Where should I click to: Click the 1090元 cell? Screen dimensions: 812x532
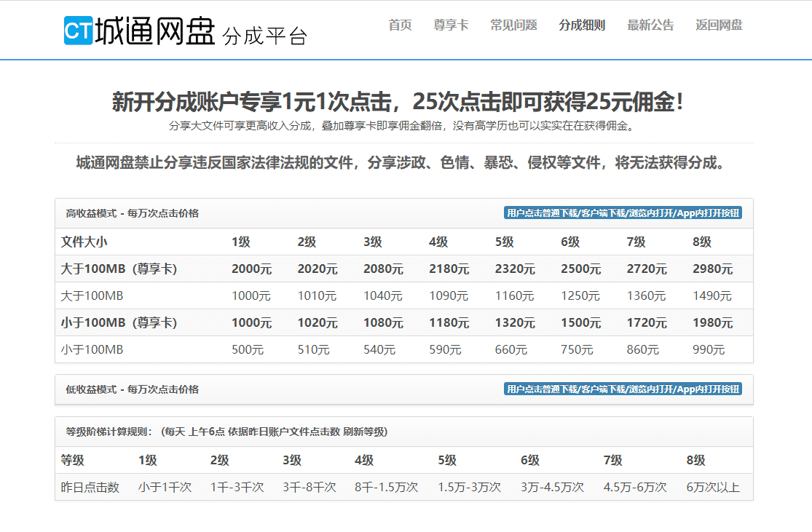click(449, 295)
